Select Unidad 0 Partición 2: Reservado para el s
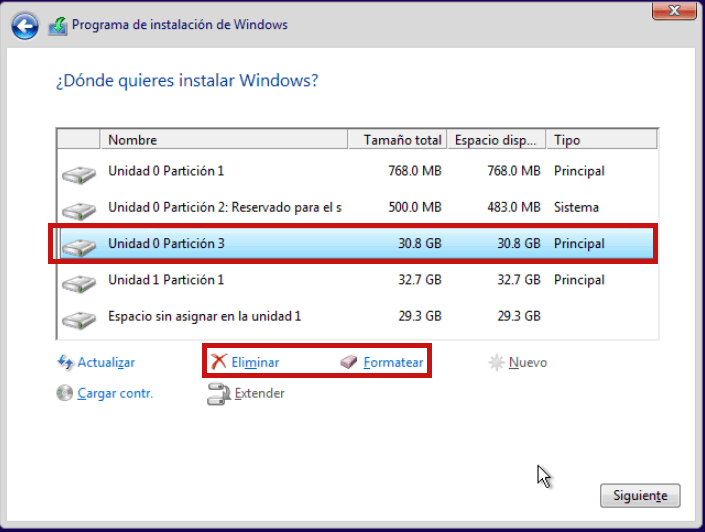The width and height of the screenshot is (705, 532). click(x=358, y=207)
